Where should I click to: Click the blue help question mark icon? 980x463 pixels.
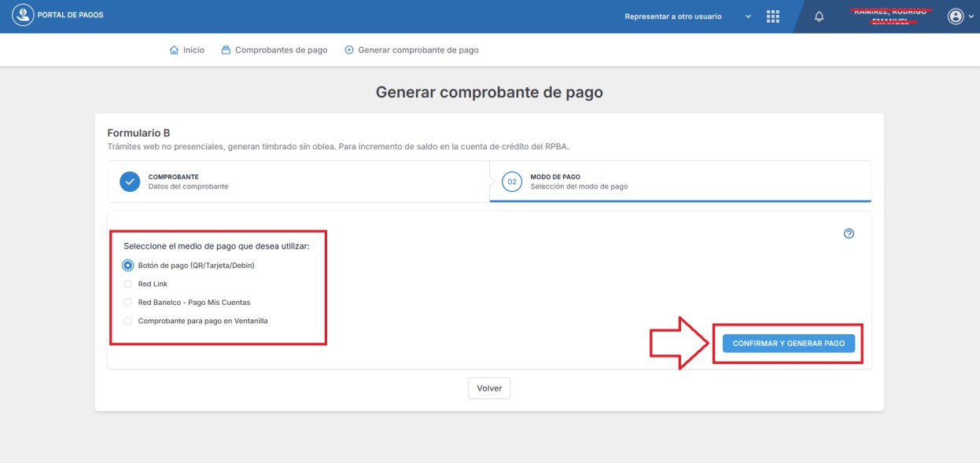point(849,233)
